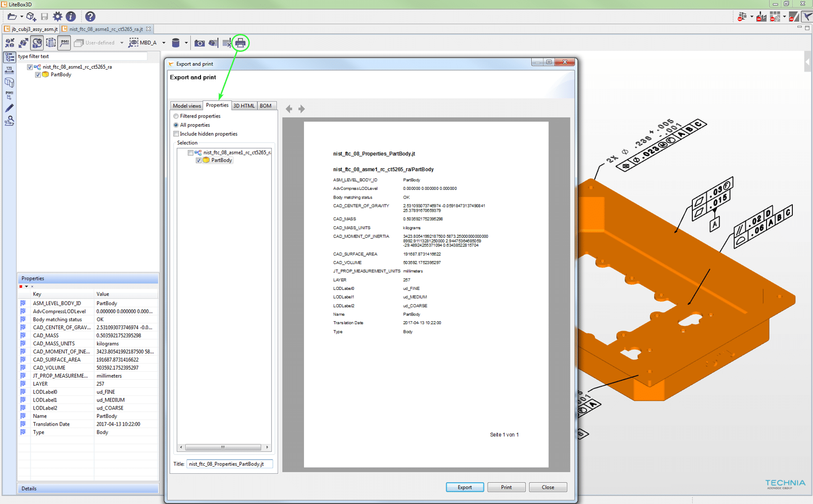Switch to the Model views tab
Image resolution: width=813 pixels, height=504 pixels.
[x=186, y=106]
